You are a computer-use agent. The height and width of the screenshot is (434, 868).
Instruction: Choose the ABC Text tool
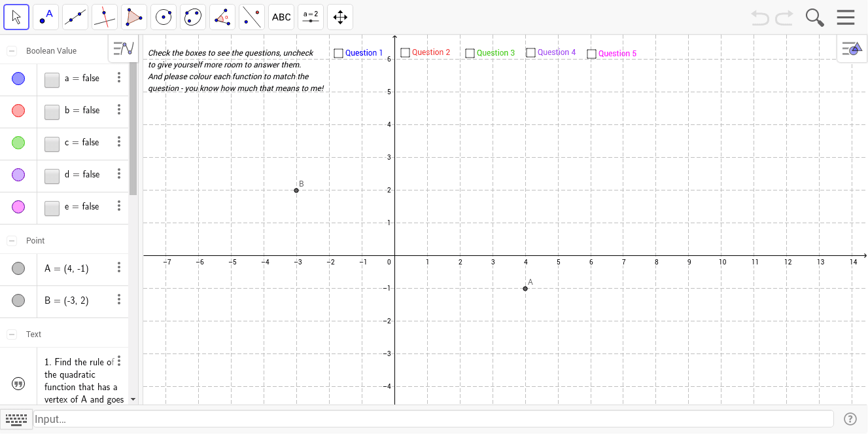point(281,17)
